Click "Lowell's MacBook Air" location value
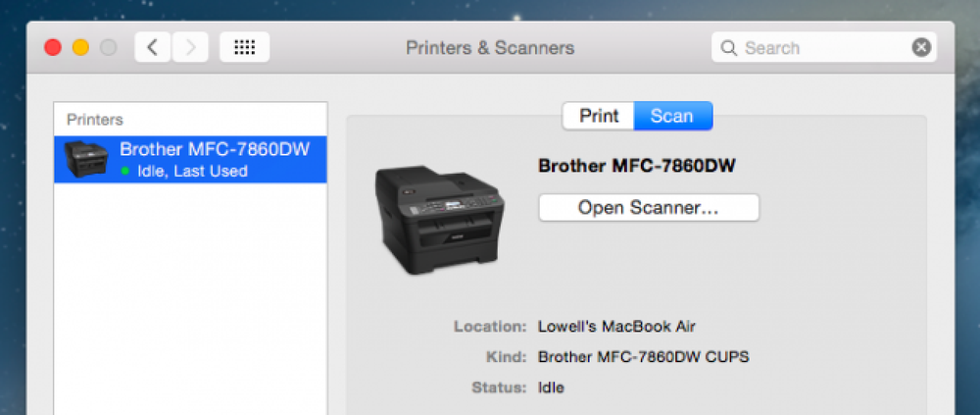980x415 pixels. [616, 326]
